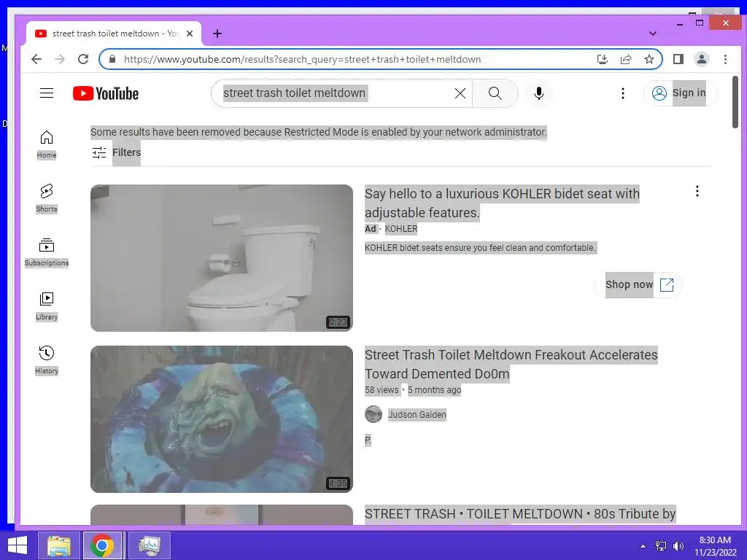Open KOHLER ad options three-dot menu
747x560 pixels.
(x=697, y=191)
